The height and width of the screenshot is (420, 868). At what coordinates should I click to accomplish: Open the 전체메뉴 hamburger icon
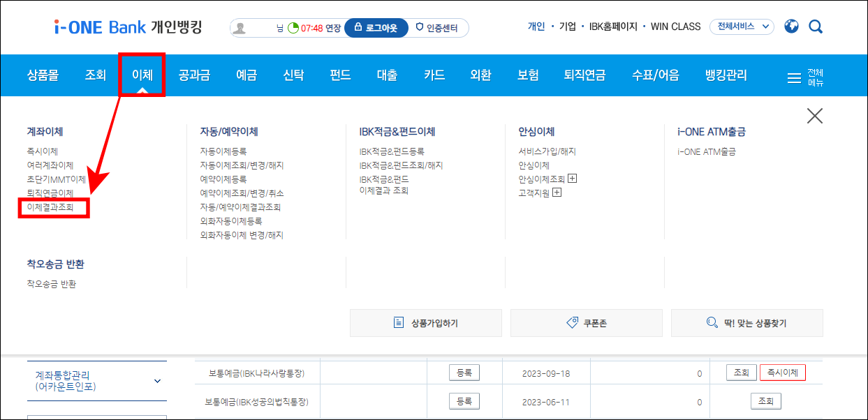[x=793, y=79]
